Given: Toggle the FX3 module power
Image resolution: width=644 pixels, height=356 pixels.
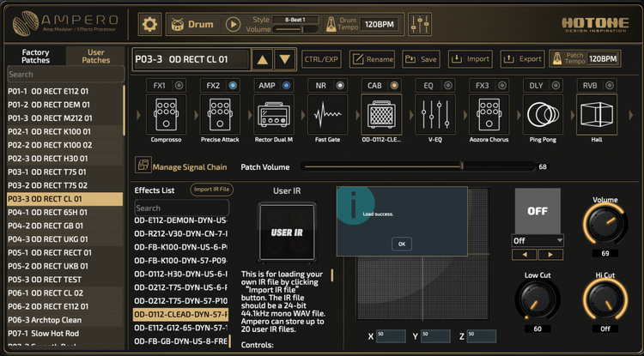Looking at the screenshot, I should pos(501,85).
